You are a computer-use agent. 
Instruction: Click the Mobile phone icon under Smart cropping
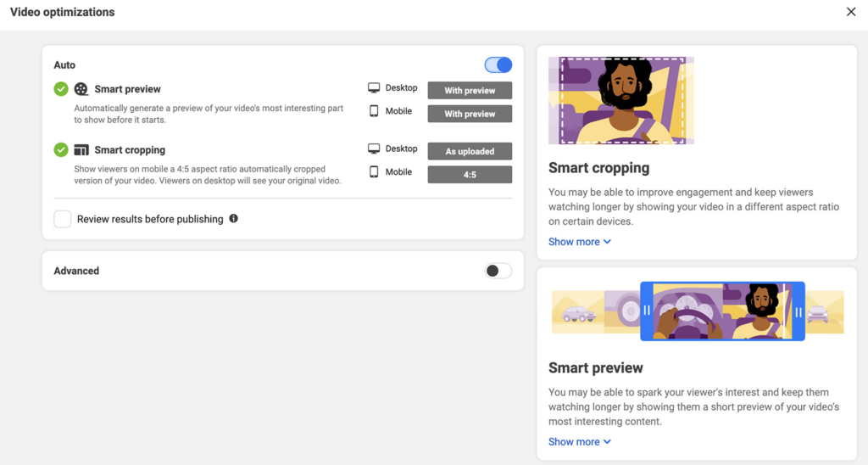tap(374, 172)
